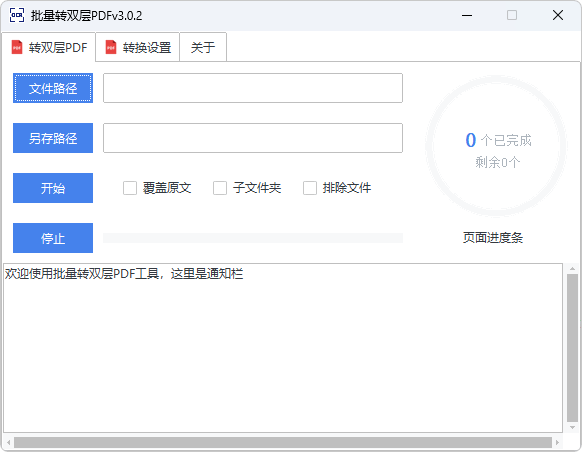
Task: Open the 关于 tab
Action: tap(203, 47)
